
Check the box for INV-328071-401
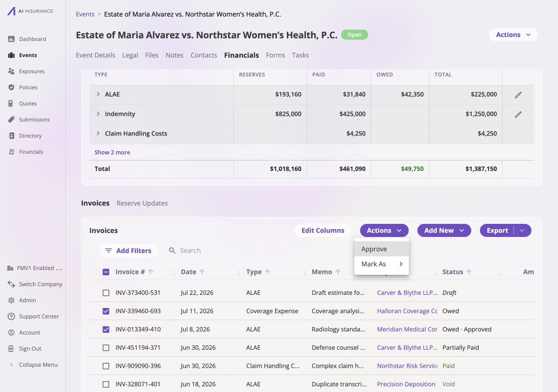106,385
